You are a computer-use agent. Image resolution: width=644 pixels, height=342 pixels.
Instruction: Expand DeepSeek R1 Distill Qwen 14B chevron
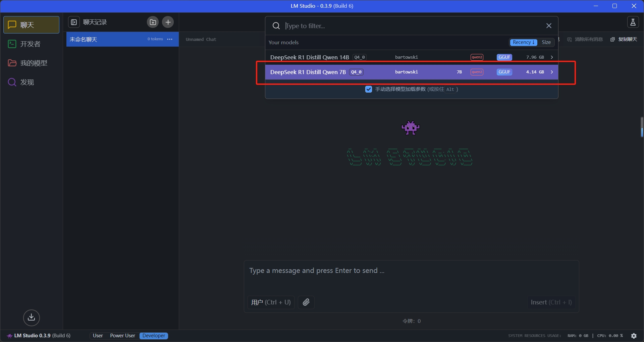click(x=552, y=57)
